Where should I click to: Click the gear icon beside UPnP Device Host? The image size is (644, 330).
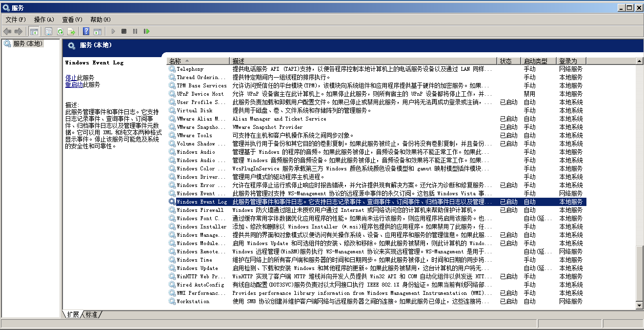click(x=172, y=94)
